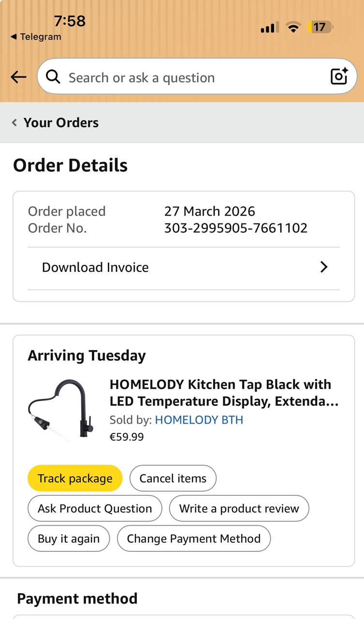Screen dimensions: 364x619
Task: Tap Write a product review
Action: point(239,508)
